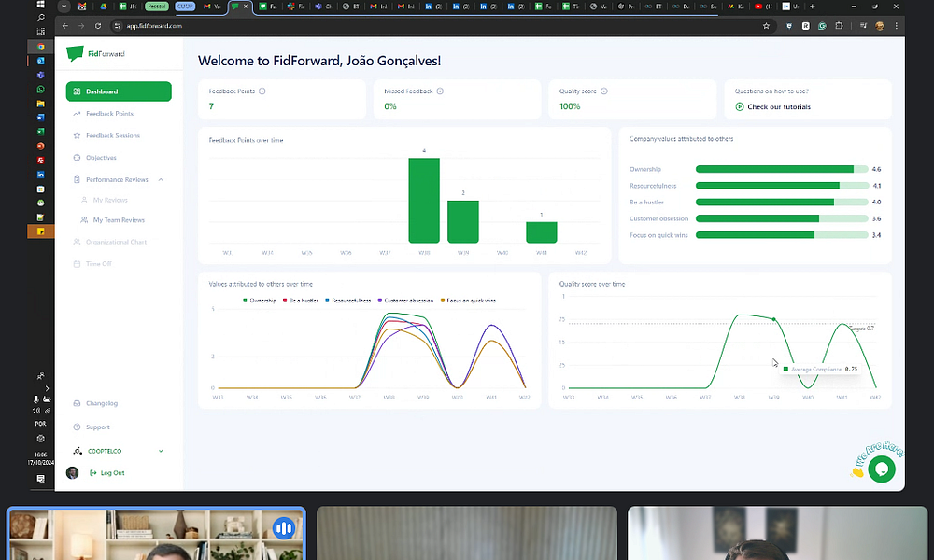Image resolution: width=934 pixels, height=560 pixels.
Task: Click the FidForward logo icon
Action: [x=75, y=54]
